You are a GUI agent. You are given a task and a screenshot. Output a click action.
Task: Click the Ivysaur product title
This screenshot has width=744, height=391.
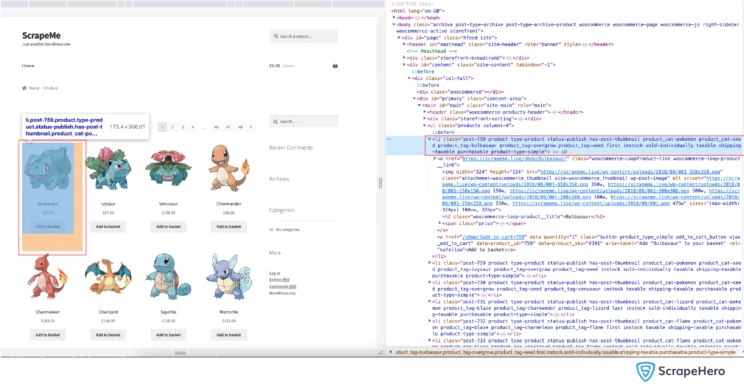coord(108,204)
